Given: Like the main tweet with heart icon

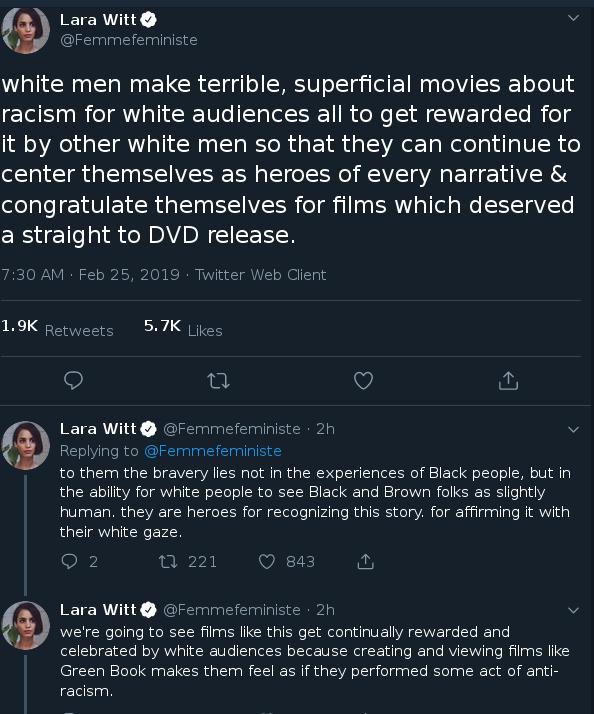Looking at the screenshot, I should click(363, 381).
